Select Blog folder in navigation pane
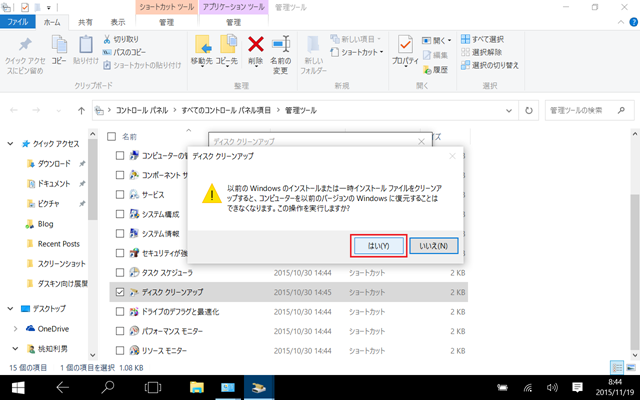Viewport: 640px width, 400px height. pos(45,224)
